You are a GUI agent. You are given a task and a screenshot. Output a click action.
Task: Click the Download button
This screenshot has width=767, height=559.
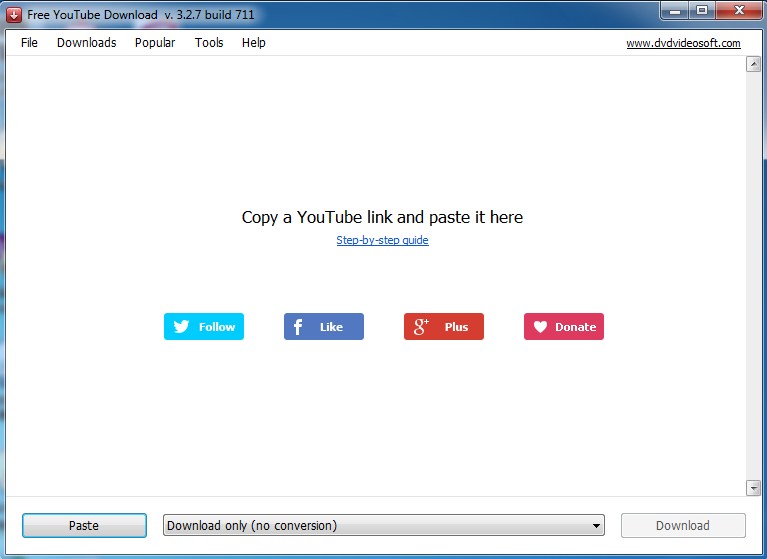tap(683, 525)
